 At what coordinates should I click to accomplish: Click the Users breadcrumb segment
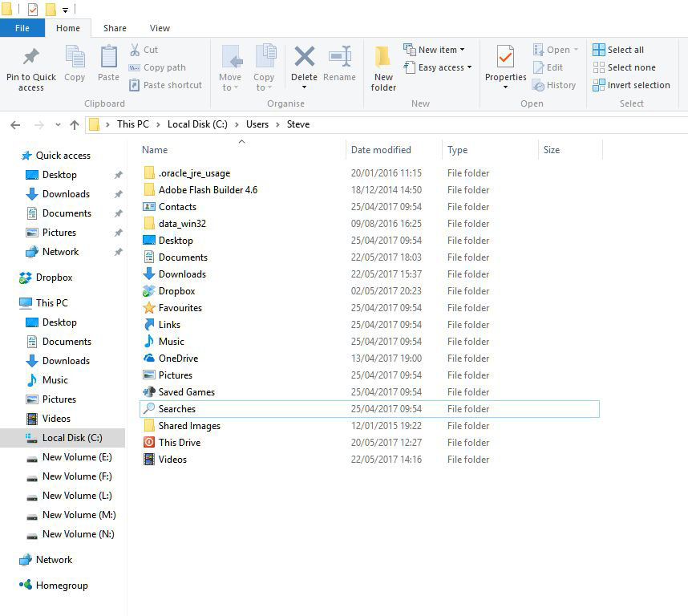[x=257, y=124]
